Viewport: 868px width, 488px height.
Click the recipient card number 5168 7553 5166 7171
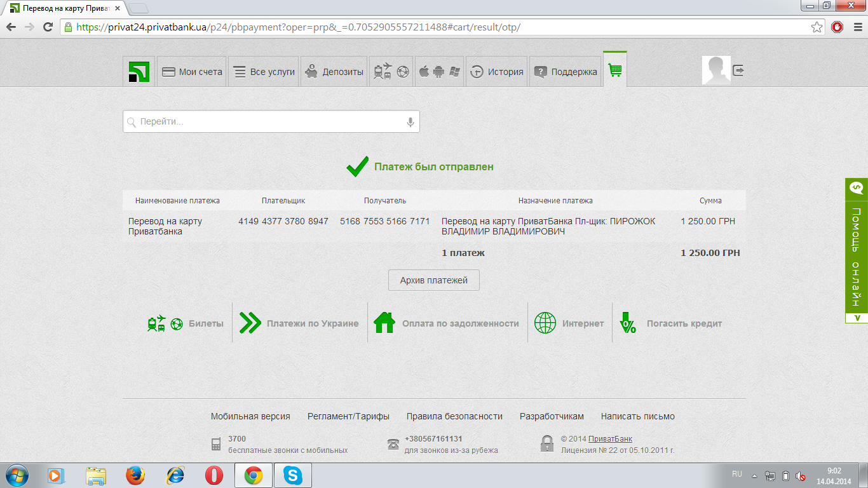pos(385,221)
